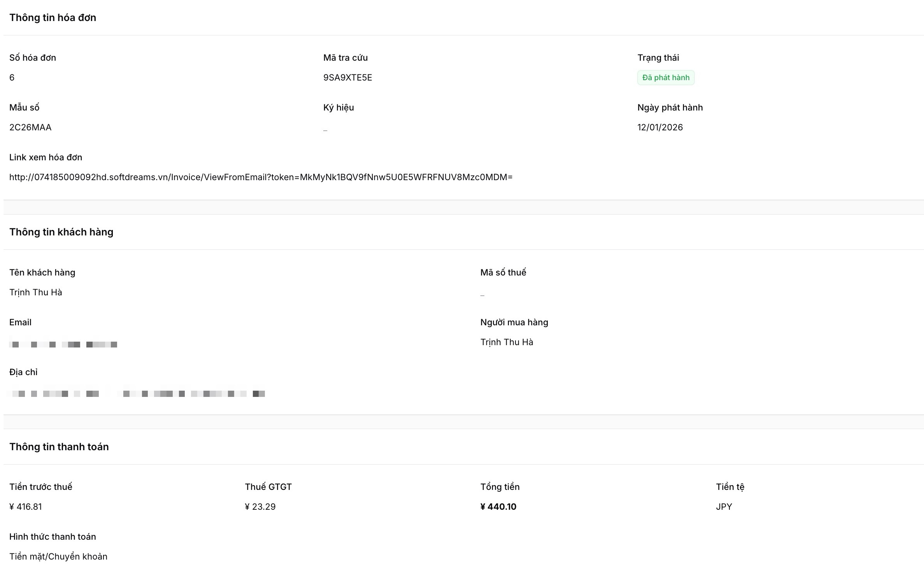Click the 'Thông tin thanh toán' section heading

tap(59, 447)
